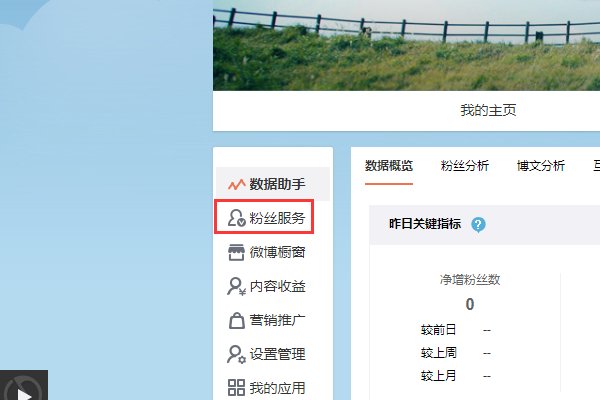The width and height of the screenshot is (600, 400).
Task: Open 设置管理 menu item
Action: coord(273,354)
